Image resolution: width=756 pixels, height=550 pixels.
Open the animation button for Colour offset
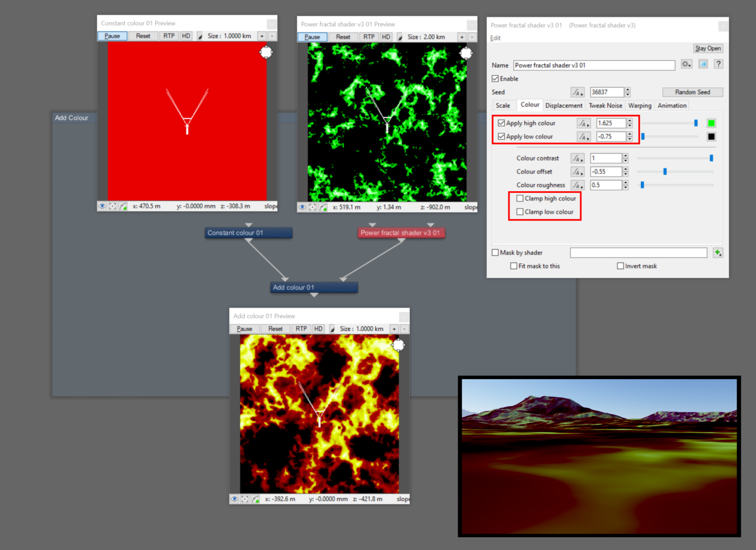pos(577,172)
